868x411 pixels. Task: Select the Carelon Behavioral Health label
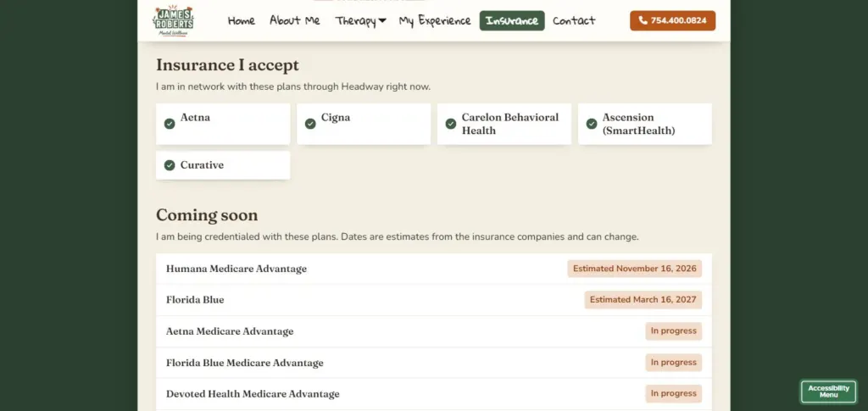pyautogui.click(x=510, y=124)
